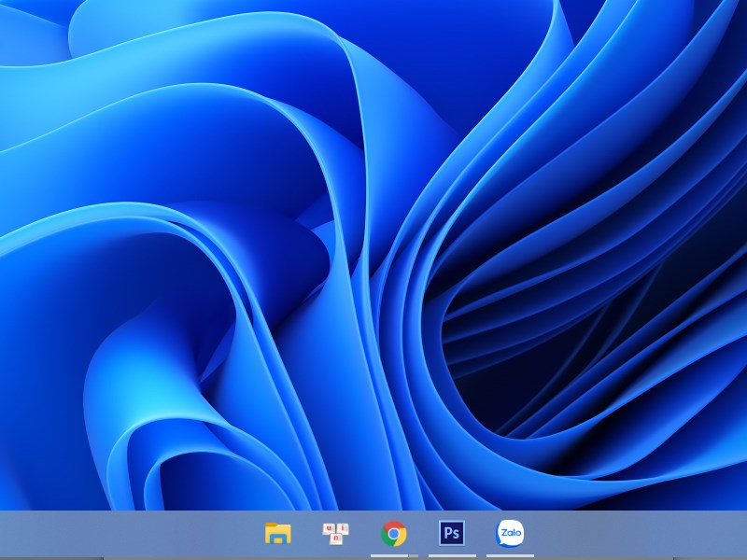The image size is (747, 560).
Task: Open File Explorer from the taskbar
Action: [277, 533]
